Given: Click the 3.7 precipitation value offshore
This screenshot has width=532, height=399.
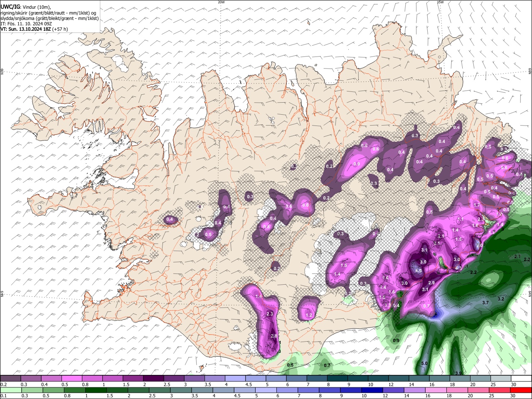Looking at the screenshot, I should [485, 303].
